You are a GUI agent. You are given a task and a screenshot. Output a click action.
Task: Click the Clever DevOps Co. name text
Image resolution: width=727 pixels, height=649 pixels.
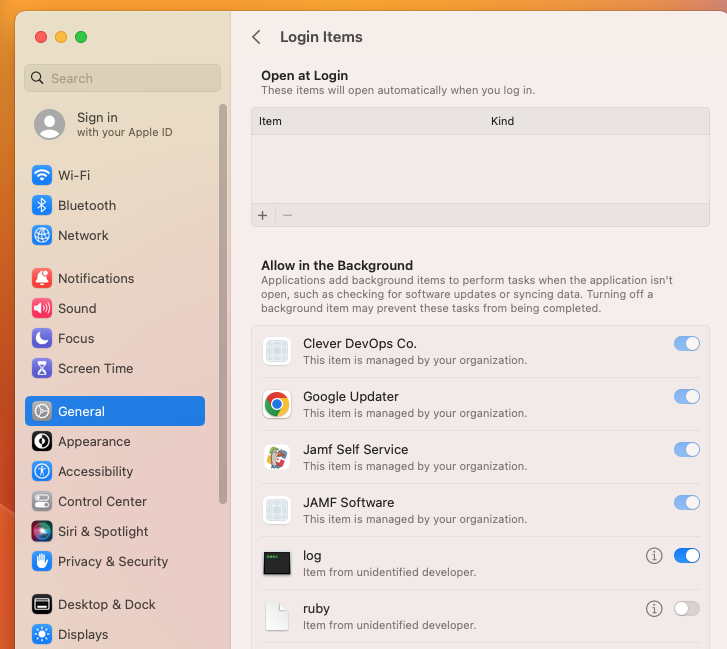coord(360,344)
